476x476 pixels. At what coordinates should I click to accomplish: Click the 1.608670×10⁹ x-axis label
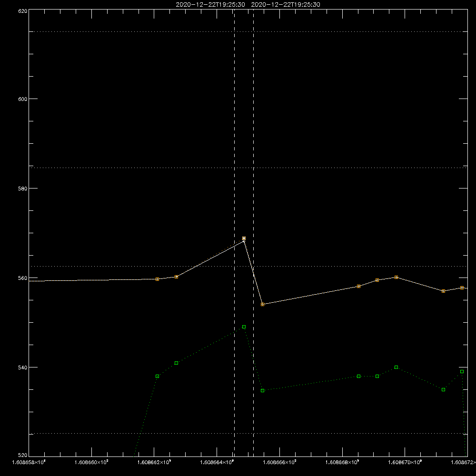pyautogui.click(x=405, y=462)
